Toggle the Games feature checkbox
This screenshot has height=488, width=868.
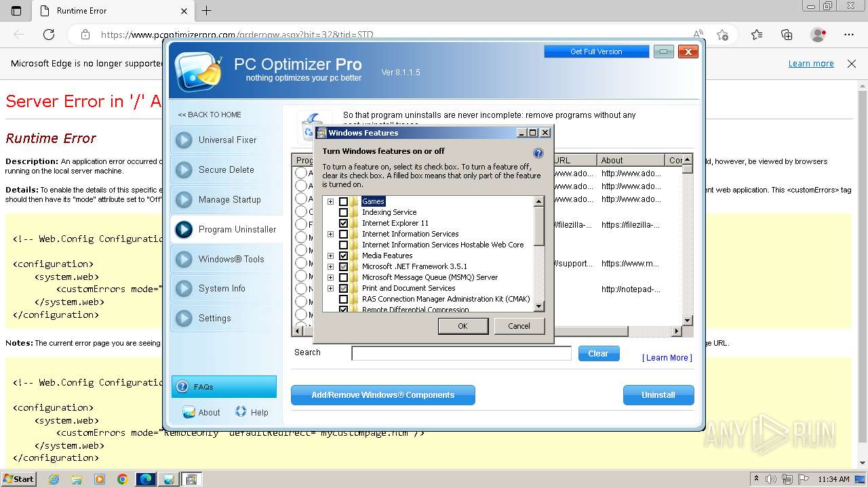344,202
